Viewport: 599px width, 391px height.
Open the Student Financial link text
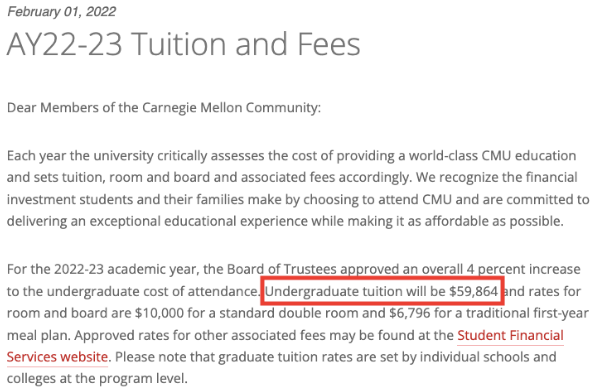[510, 335]
